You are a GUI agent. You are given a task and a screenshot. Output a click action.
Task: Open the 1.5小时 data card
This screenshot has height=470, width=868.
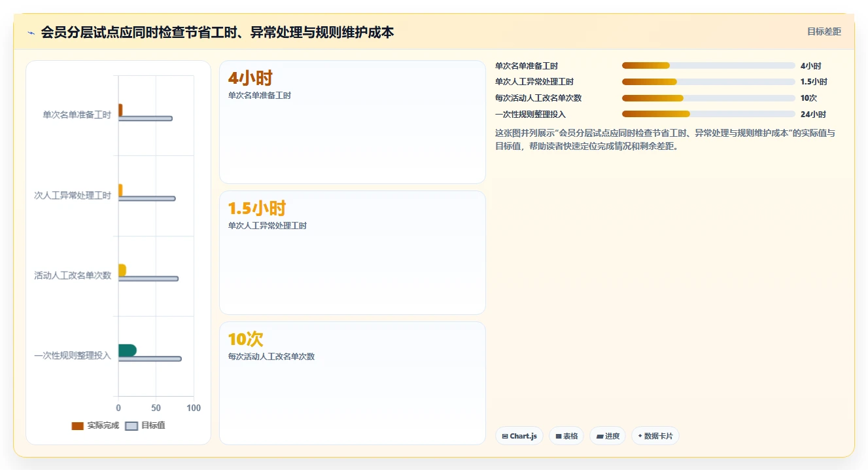pyautogui.click(x=353, y=253)
